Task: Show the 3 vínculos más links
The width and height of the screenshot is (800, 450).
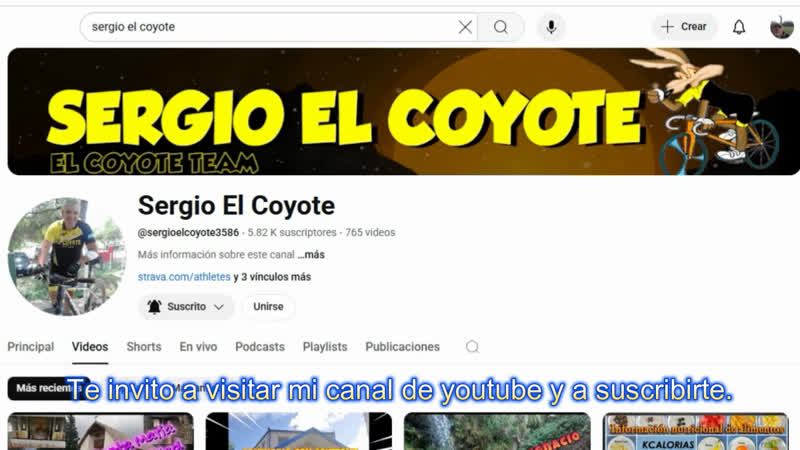Action: tap(276, 277)
